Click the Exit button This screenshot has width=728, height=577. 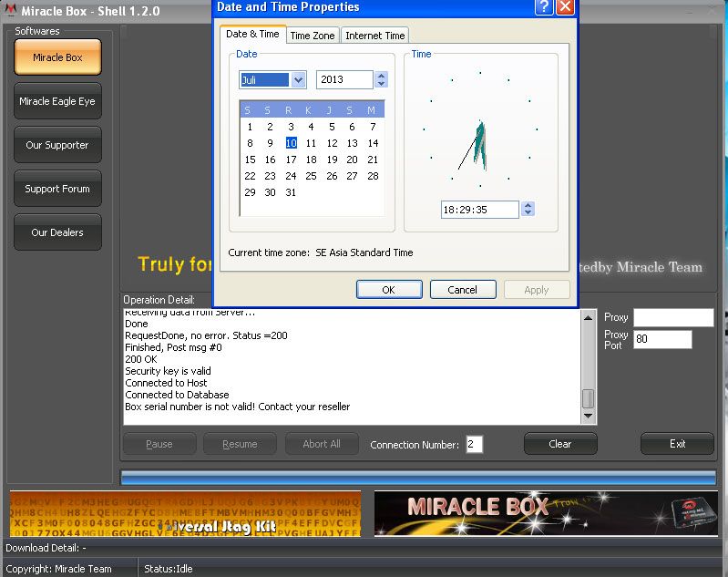pos(677,444)
